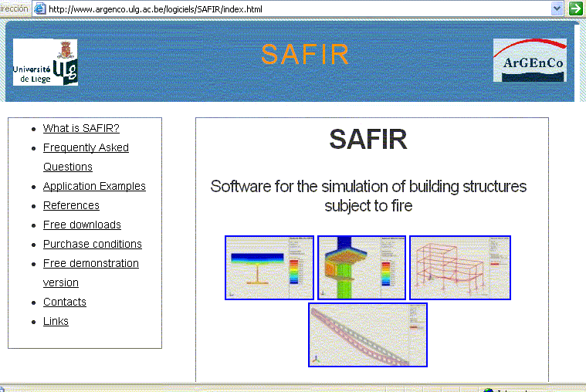The height and width of the screenshot is (392, 586).
Task: Click the address bar URL field
Action: [297, 9]
